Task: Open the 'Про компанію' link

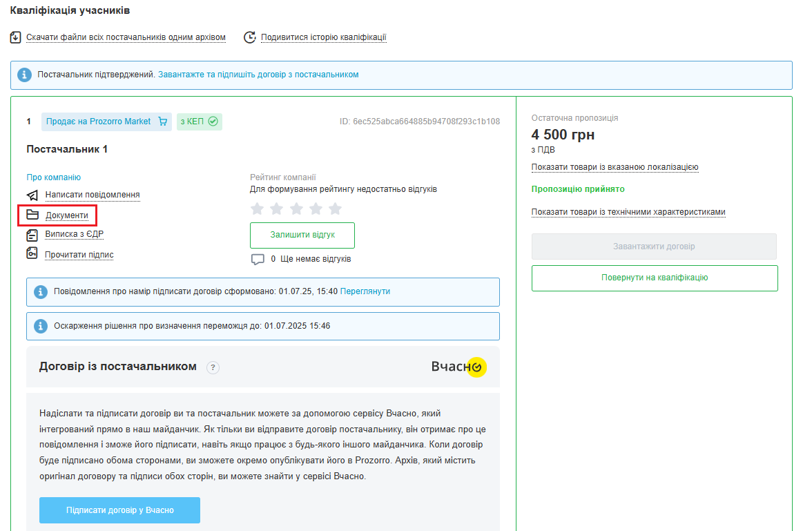Action: click(x=54, y=177)
